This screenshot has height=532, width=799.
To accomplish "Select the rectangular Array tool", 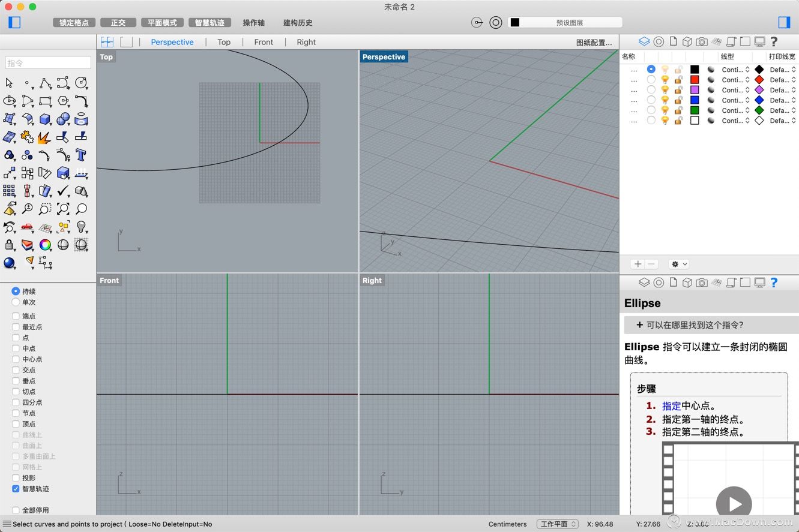I will 9,191.
